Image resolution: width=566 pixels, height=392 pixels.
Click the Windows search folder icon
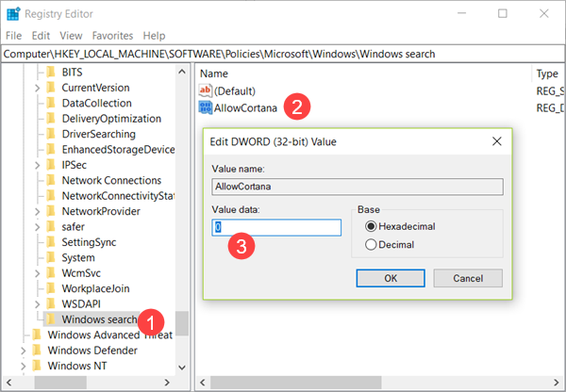click(x=51, y=319)
